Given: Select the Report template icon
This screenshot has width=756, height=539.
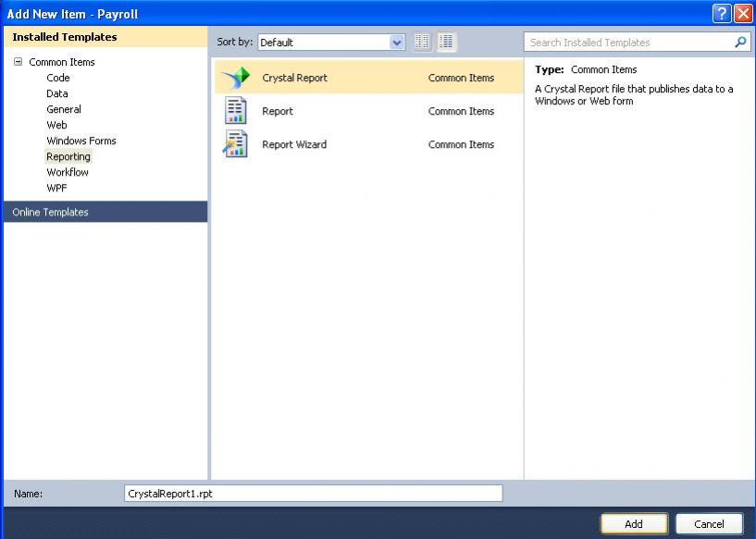Looking at the screenshot, I should coord(236,111).
